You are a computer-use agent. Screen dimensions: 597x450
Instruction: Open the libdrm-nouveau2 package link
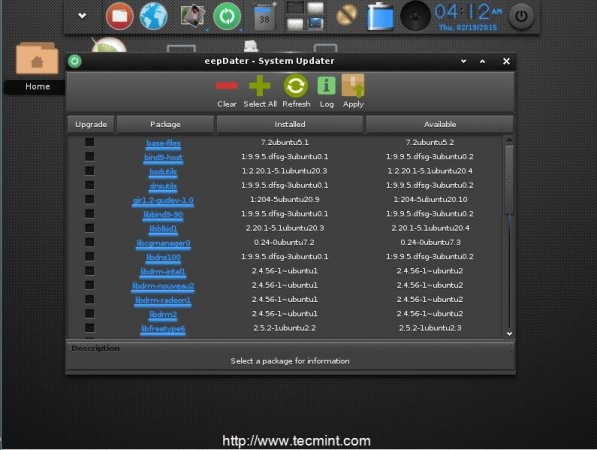(163, 286)
